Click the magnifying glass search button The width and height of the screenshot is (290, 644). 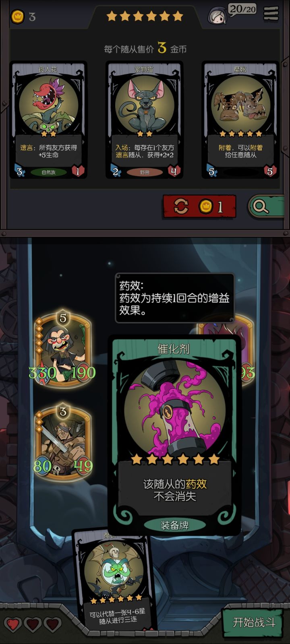tap(267, 206)
